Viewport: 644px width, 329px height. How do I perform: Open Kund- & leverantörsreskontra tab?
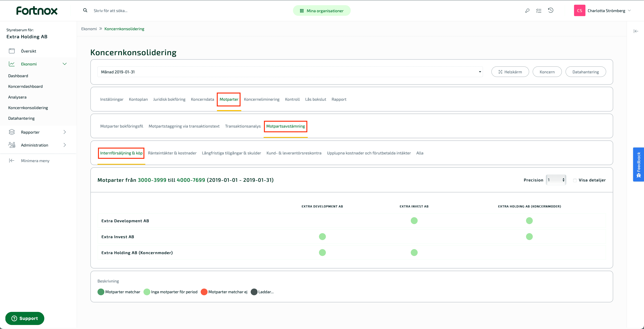pyautogui.click(x=294, y=153)
